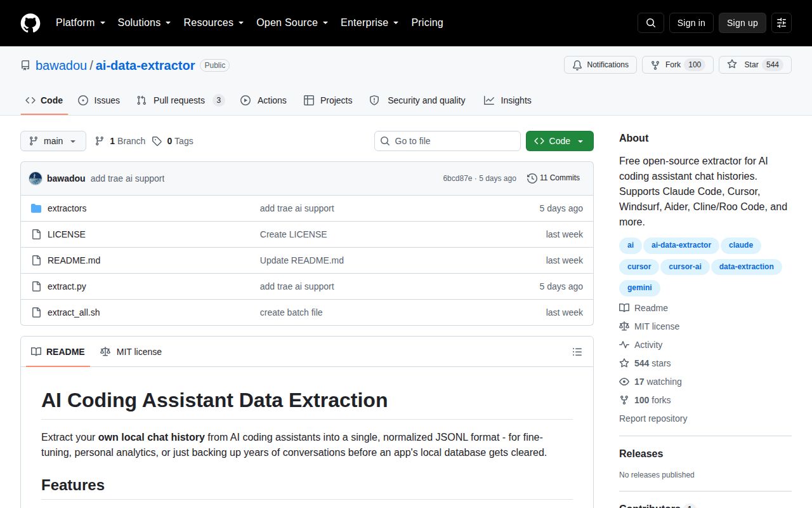Viewport: 812px width, 508px height.
Task: Select the data-extraction topic tag
Action: point(747,267)
